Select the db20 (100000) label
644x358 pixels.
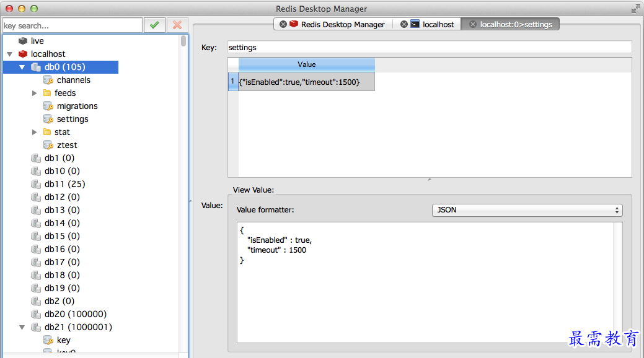76,314
